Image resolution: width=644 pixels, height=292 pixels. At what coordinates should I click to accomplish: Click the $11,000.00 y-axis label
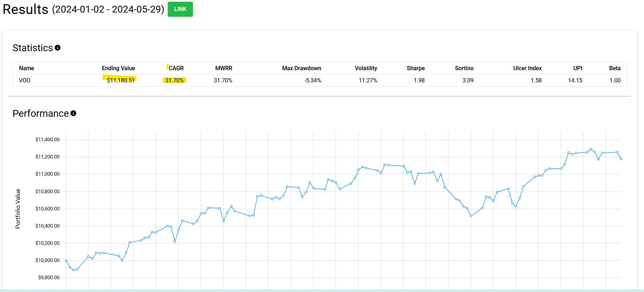[47, 174]
